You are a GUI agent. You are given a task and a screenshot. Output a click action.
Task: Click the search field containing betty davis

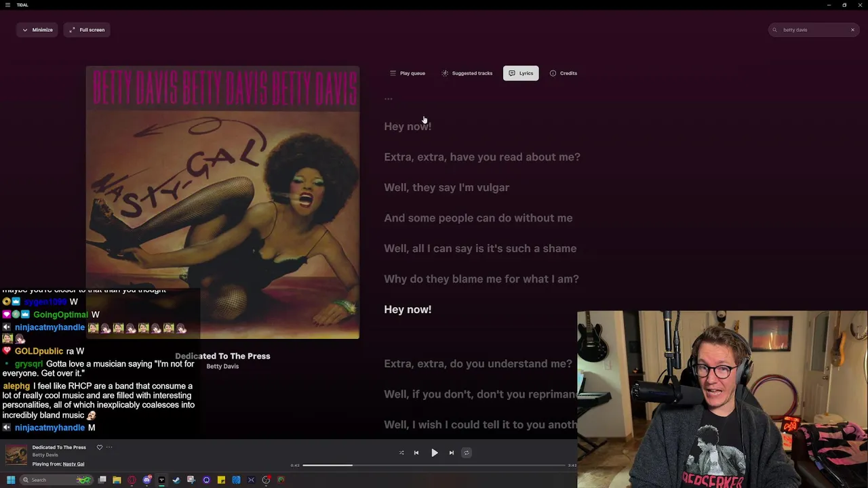(x=814, y=30)
